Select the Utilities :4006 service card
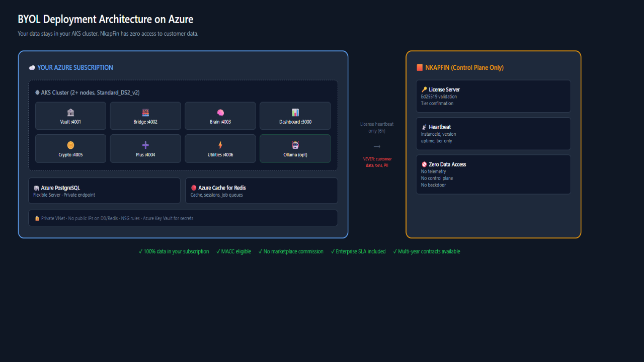The width and height of the screenshot is (644, 362). [220, 148]
